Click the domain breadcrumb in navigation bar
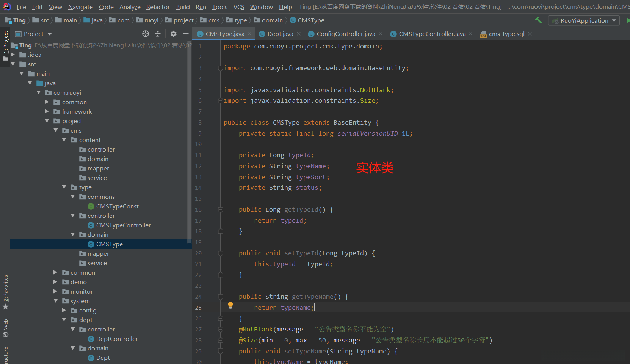Screen dimensions: 630x364 click(x=272, y=20)
